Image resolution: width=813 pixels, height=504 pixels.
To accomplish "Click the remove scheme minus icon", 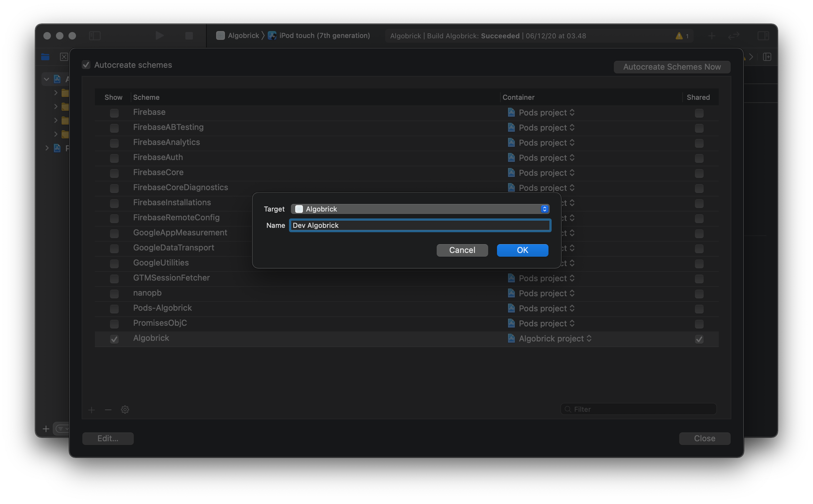I will (108, 409).
